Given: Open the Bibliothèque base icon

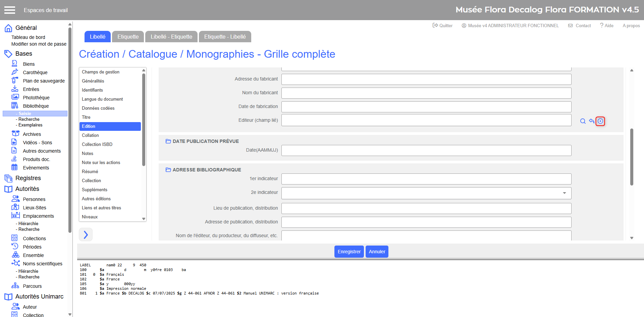Looking at the screenshot, I should coord(15,106).
